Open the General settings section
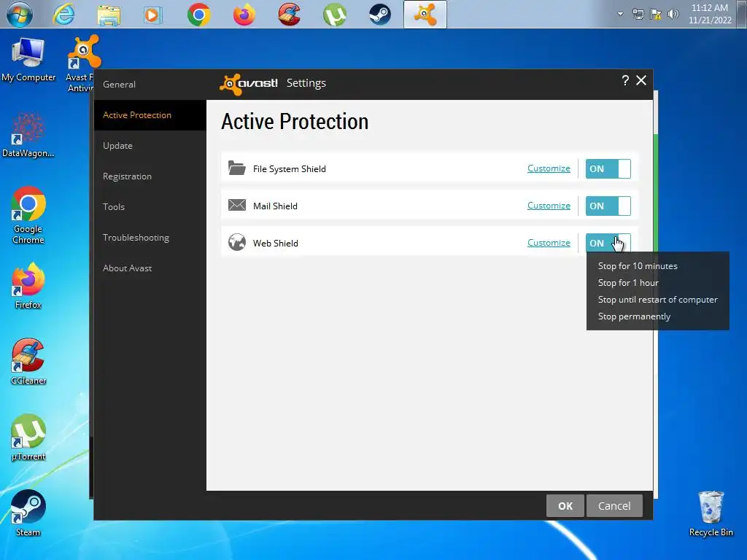 [x=150, y=85]
